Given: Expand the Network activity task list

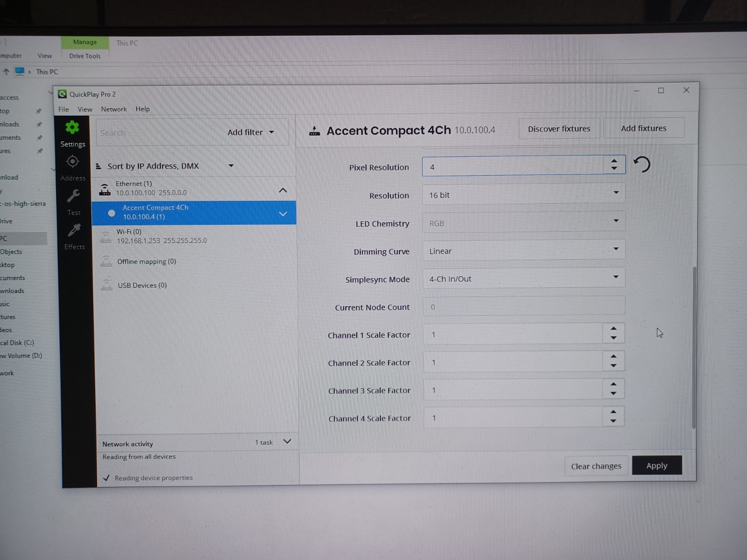Looking at the screenshot, I should pos(288,441).
